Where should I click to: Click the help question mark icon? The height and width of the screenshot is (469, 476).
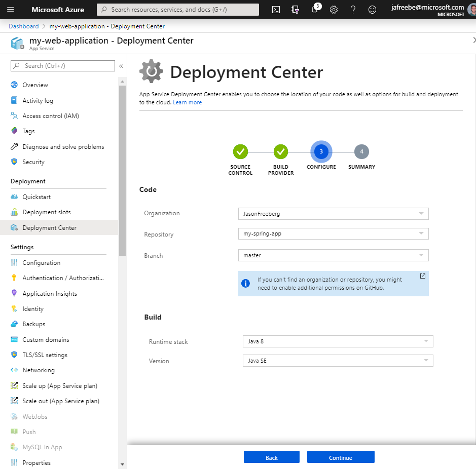(x=353, y=10)
